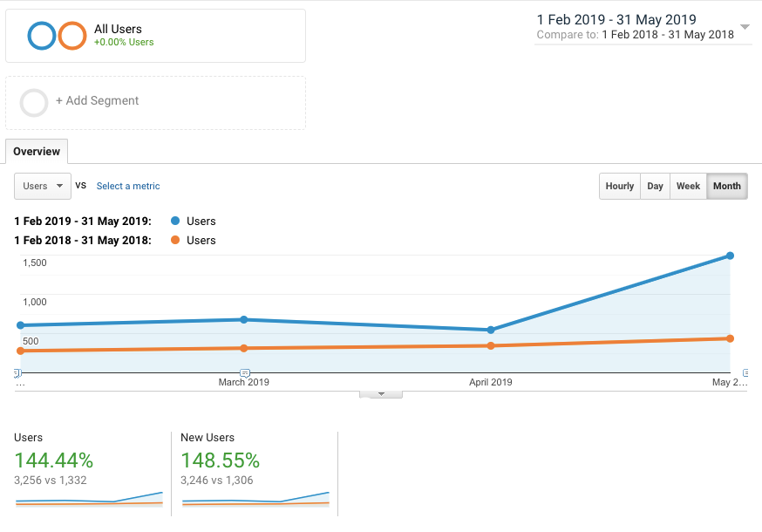Image resolution: width=762 pixels, height=532 pixels.
Task: Click the Compare to date range text
Action: click(x=636, y=35)
